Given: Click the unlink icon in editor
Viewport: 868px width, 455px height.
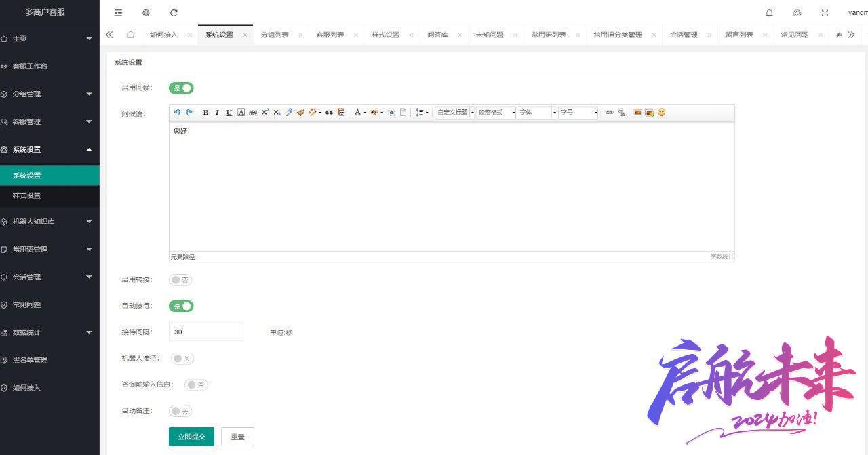Looking at the screenshot, I should tap(621, 113).
